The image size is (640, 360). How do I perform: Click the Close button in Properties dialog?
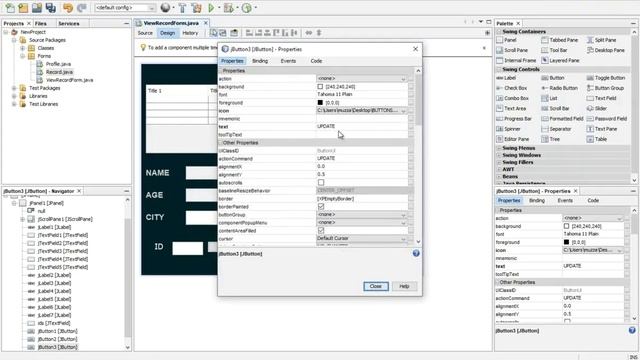point(376,286)
